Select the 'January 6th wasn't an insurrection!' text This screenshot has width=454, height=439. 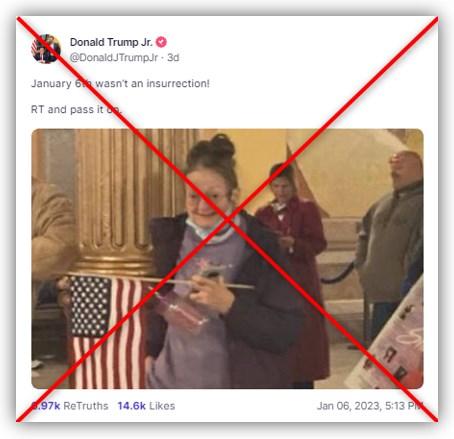tap(120, 83)
